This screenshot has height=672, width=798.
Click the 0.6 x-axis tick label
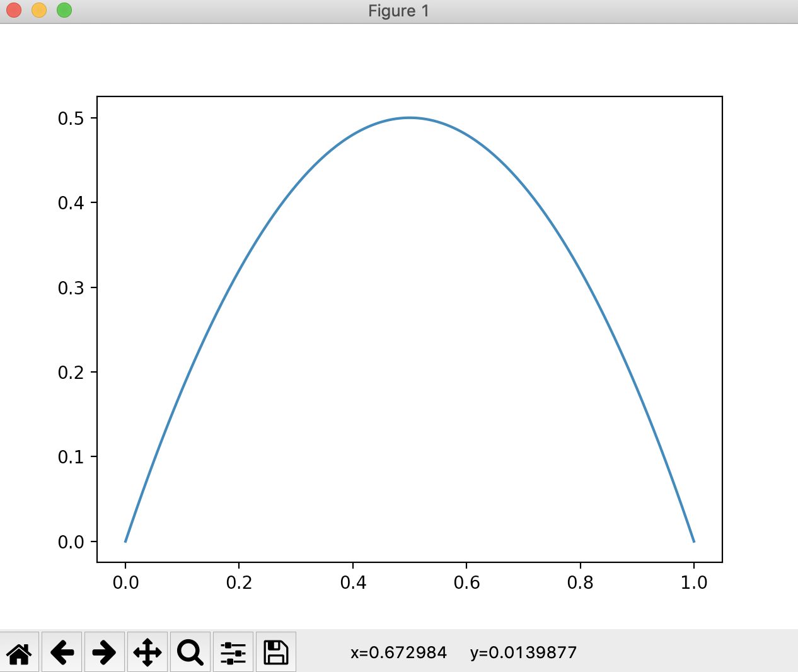(x=466, y=582)
